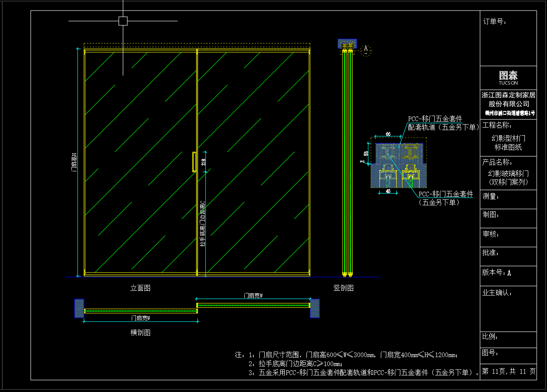Select the yellow door handle on the elevation
This screenshot has width=547, height=392.
[x=194, y=162]
